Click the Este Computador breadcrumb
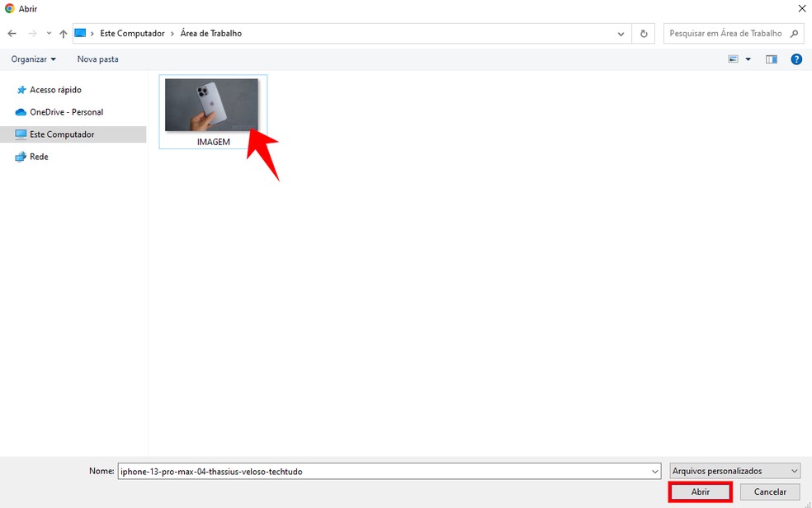Image resolution: width=812 pixels, height=508 pixels. (x=133, y=33)
